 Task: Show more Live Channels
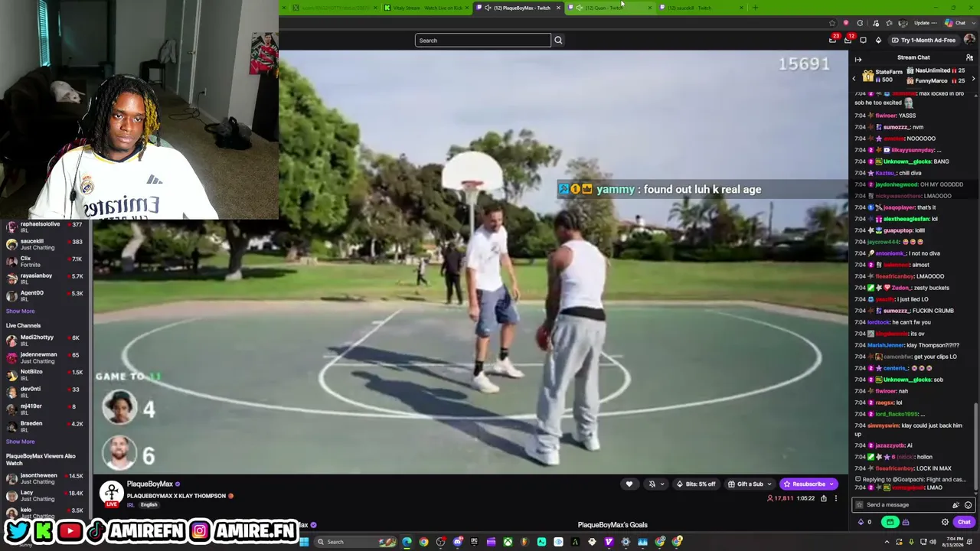(x=21, y=442)
